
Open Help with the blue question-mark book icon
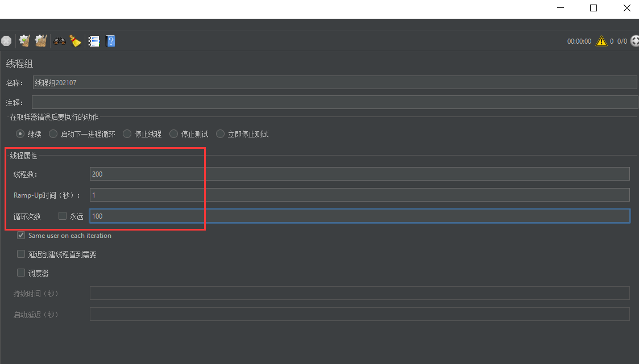tap(110, 41)
